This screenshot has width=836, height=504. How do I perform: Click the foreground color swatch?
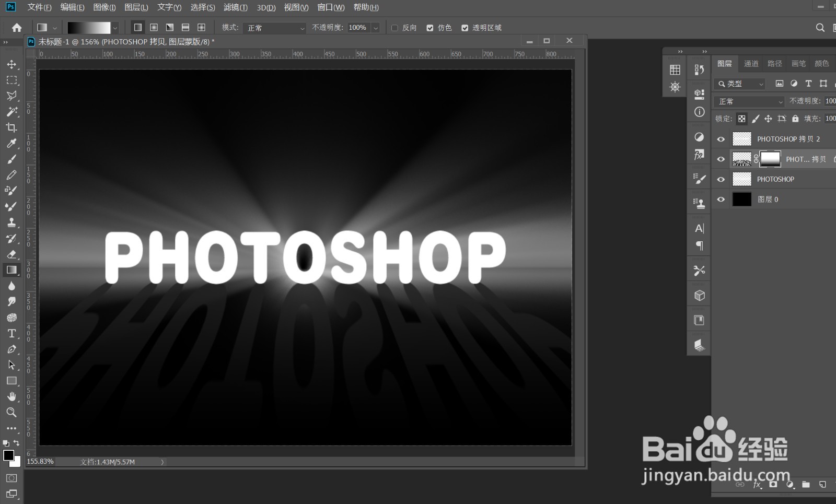[9, 455]
